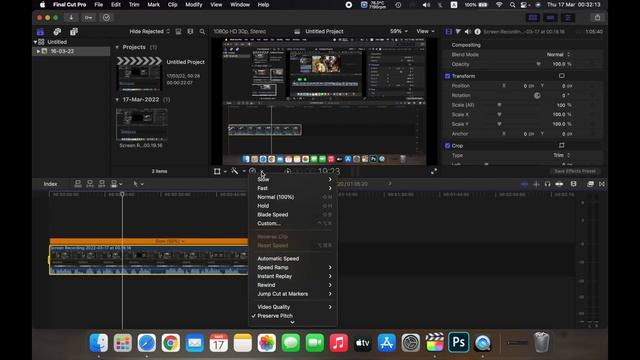Show the Info inspector
This screenshot has height=360, width=640.
click(477, 31)
